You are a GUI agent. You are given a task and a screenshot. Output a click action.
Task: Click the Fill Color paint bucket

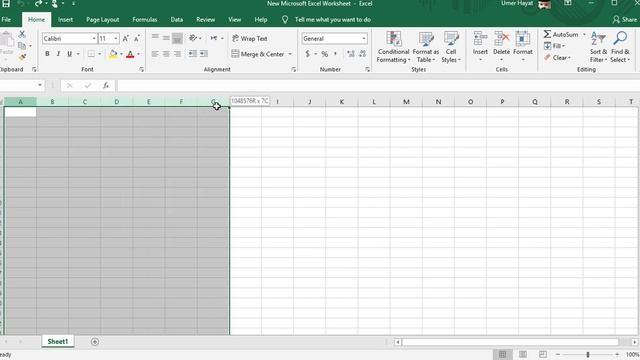coord(113,54)
